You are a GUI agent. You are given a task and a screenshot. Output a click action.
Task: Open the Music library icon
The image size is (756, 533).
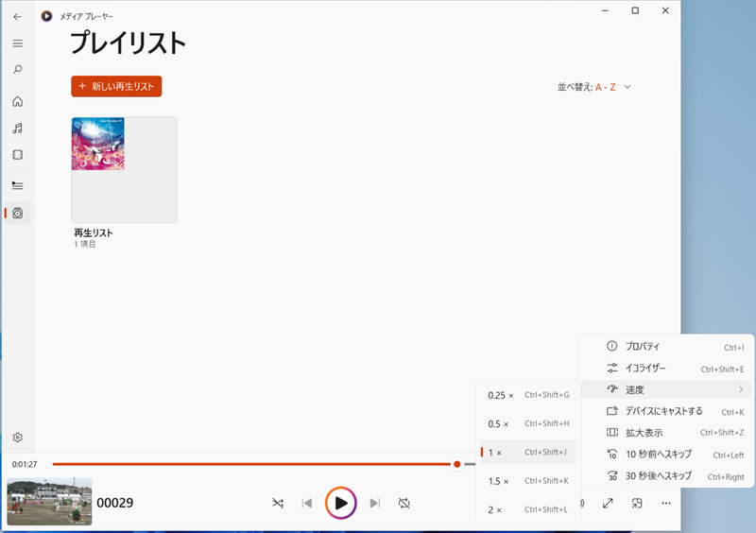(x=17, y=129)
